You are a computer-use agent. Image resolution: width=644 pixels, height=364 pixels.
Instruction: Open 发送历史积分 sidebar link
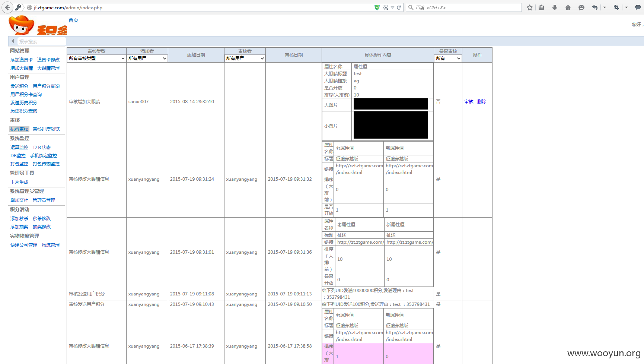(x=24, y=103)
